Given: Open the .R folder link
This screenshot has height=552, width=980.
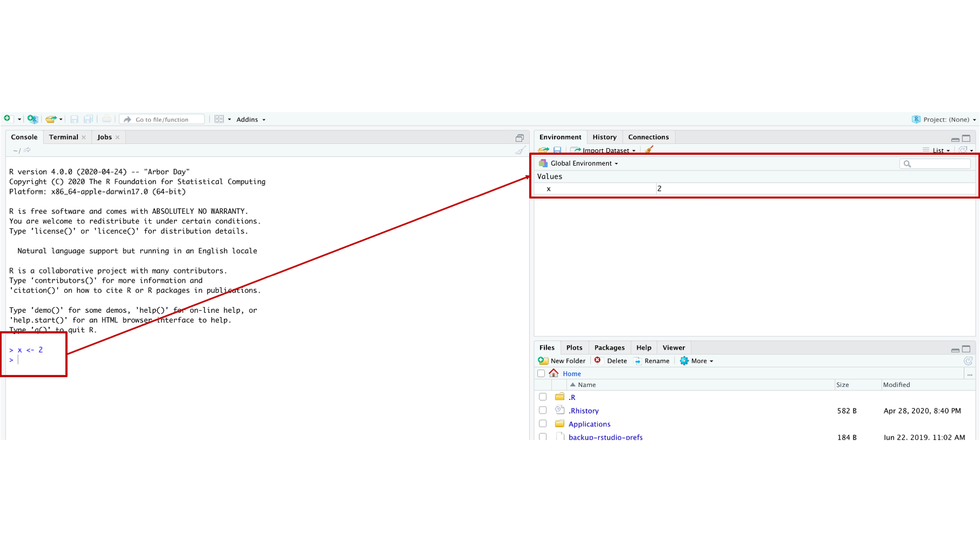Looking at the screenshot, I should (572, 398).
